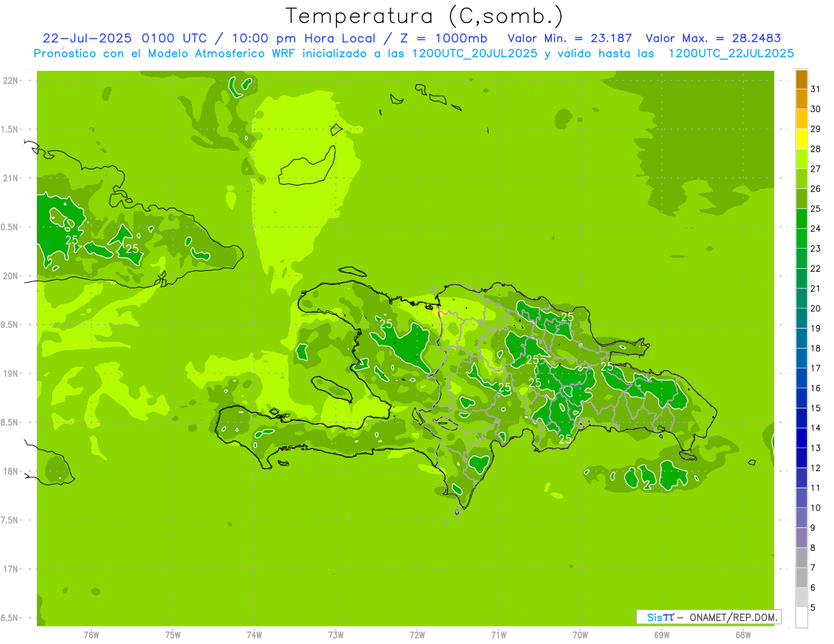Click the '1200UTC_20JUL2025' initialization time
The height and width of the screenshot is (644, 834).
(475, 53)
